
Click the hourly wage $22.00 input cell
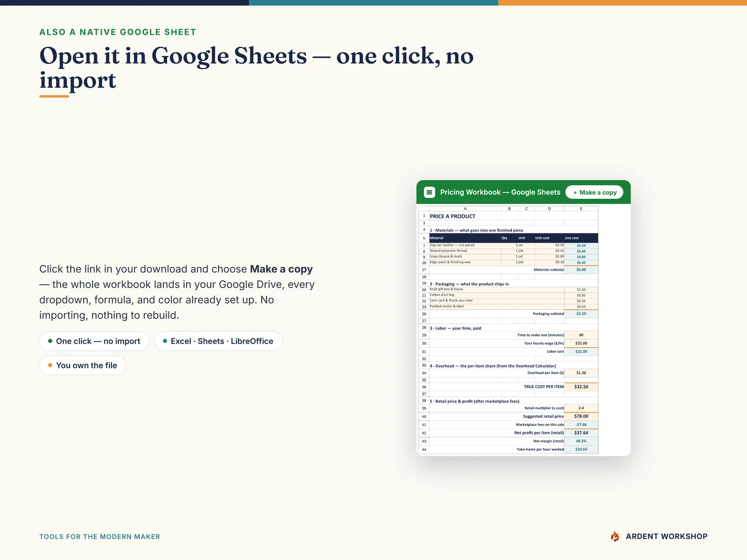(581, 343)
